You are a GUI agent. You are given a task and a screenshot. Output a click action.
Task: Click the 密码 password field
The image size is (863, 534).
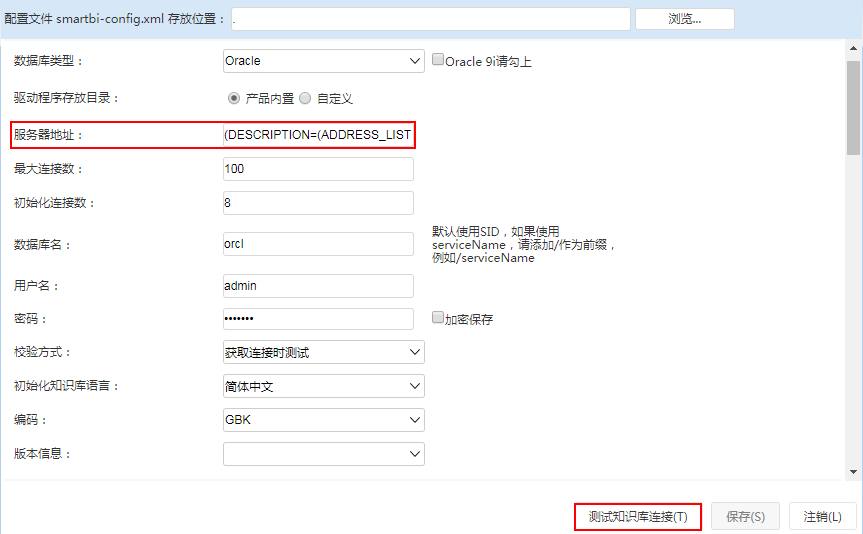point(318,319)
